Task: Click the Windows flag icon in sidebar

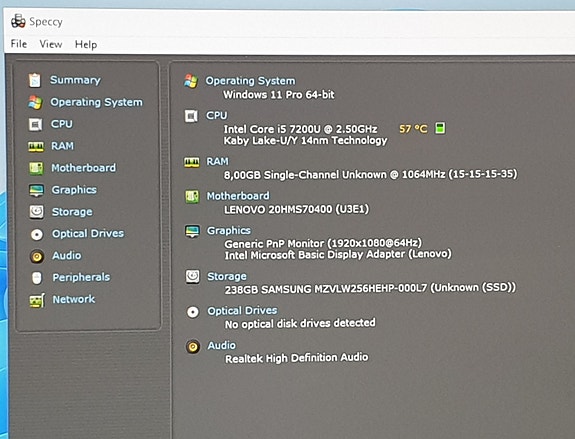Action: 35,102
